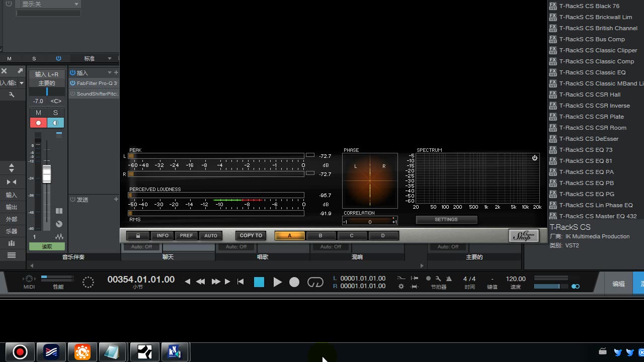Add an insert with the 插入 plus icon
This screenshot has width=644, height=362.
(116, 72)
